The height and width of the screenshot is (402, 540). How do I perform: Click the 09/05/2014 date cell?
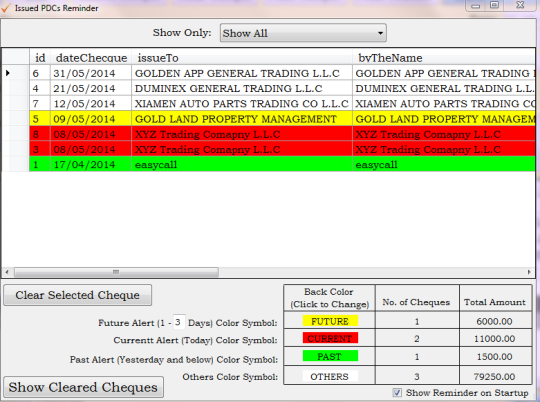pyautogui.click(x=91, y=119)
